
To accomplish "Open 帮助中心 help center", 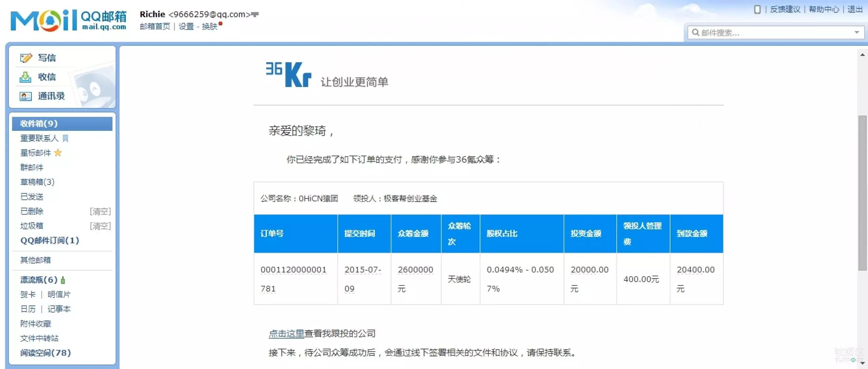I will pyautogui.click(x=824, y=10).
